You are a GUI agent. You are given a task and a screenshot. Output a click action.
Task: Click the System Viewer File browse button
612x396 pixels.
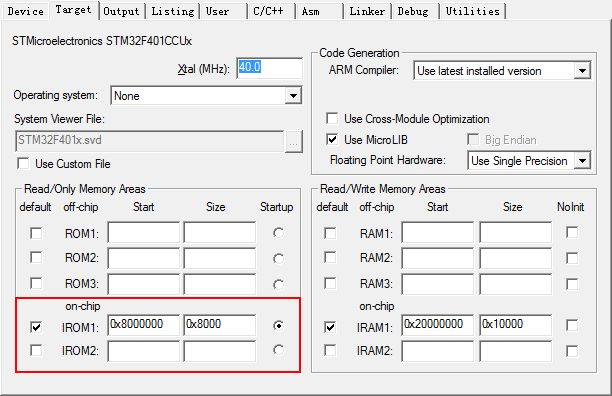click(x=294, y=142)
